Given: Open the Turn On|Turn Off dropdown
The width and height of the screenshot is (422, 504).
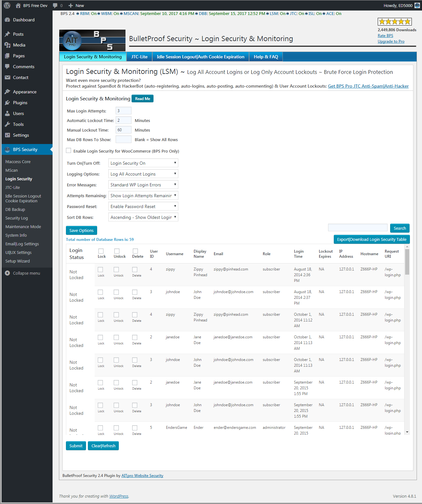Looking at the screenshot, I should pyautogui.click(x=143, y=163).
